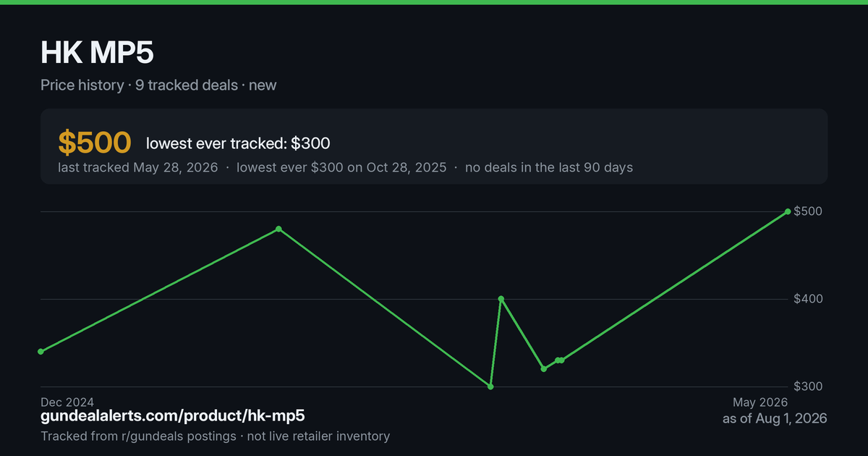Click the $400 y-axis label

click(x=808, y=299)
